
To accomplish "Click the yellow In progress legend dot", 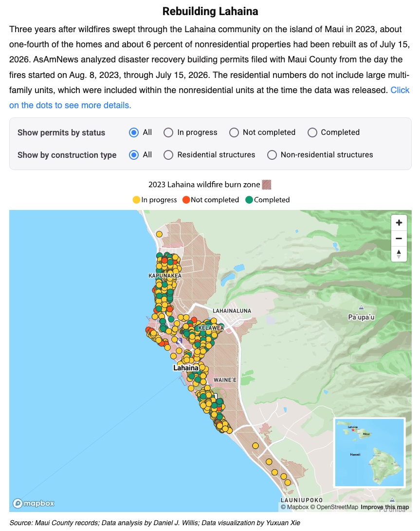I will [x=136, y=200].
